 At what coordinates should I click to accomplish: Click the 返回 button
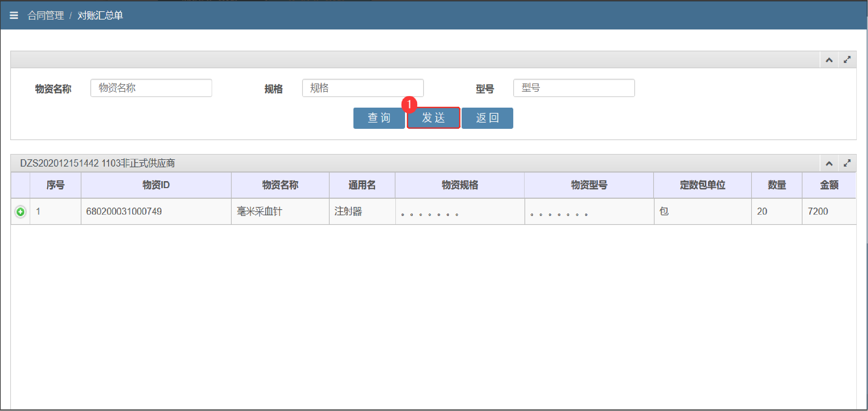point(487,118)
